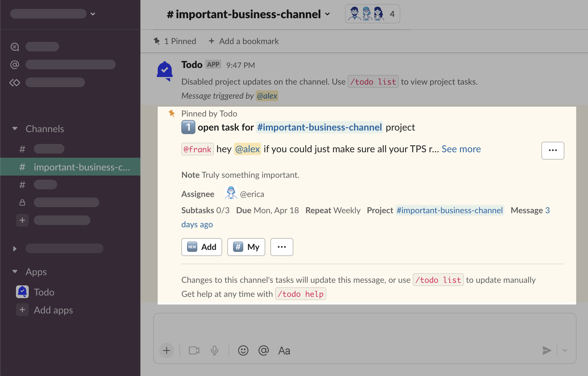The height and width of the screenshot is (376, 588).
Task: Open send options dropdown arrow
Action: click(x=565, y=350)
